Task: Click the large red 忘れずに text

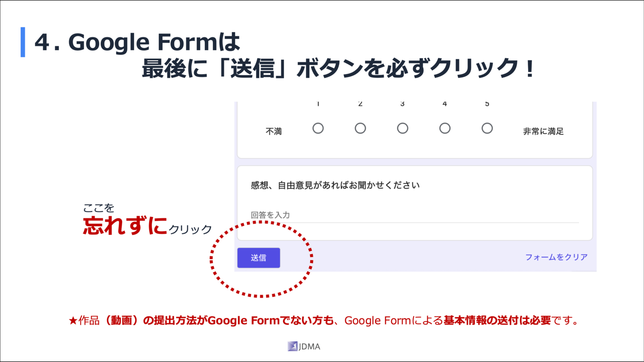Action: coord(125,226)
